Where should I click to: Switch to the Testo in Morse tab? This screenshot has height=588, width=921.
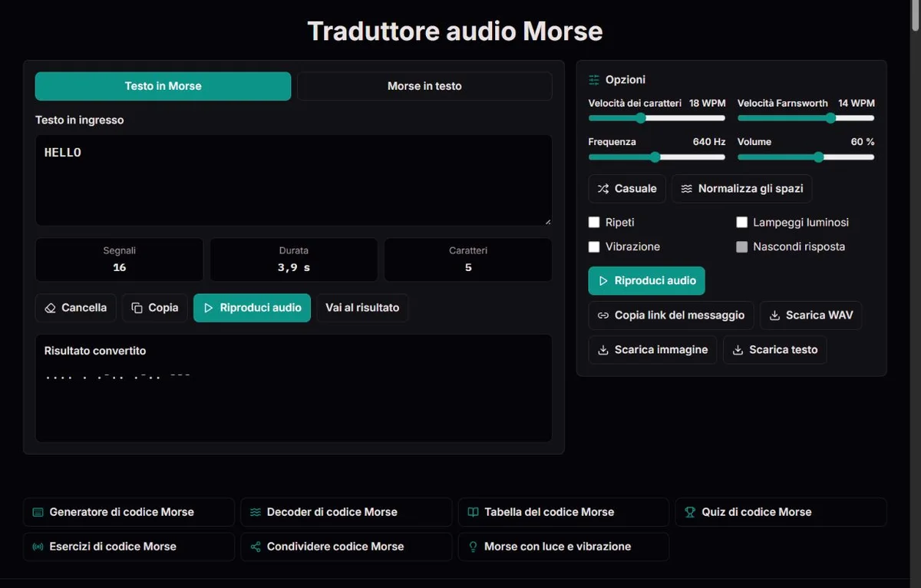click(163, 86)
